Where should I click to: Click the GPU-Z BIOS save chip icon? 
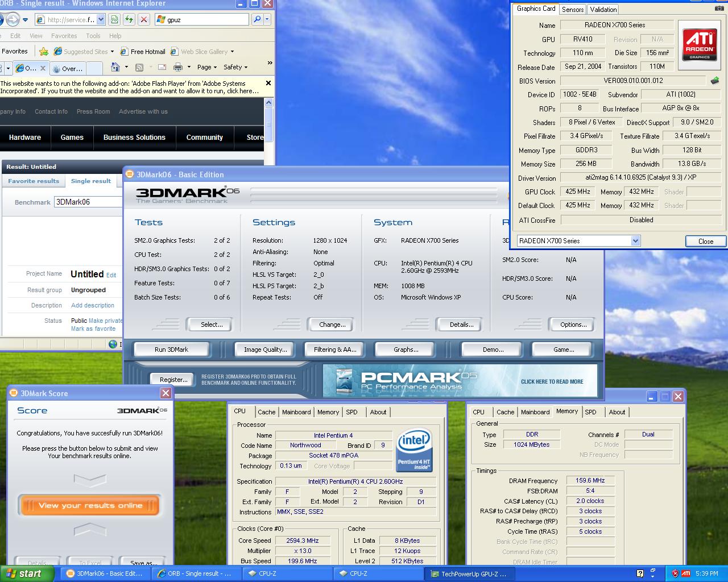pos(715,81)
